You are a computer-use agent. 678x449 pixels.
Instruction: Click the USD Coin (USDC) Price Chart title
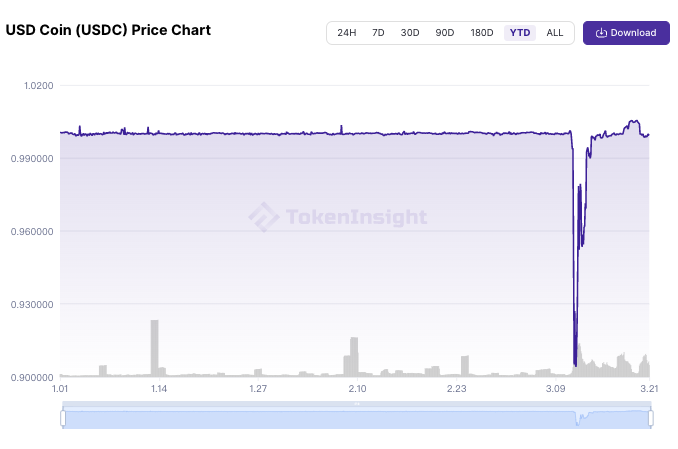click(108, 30)
